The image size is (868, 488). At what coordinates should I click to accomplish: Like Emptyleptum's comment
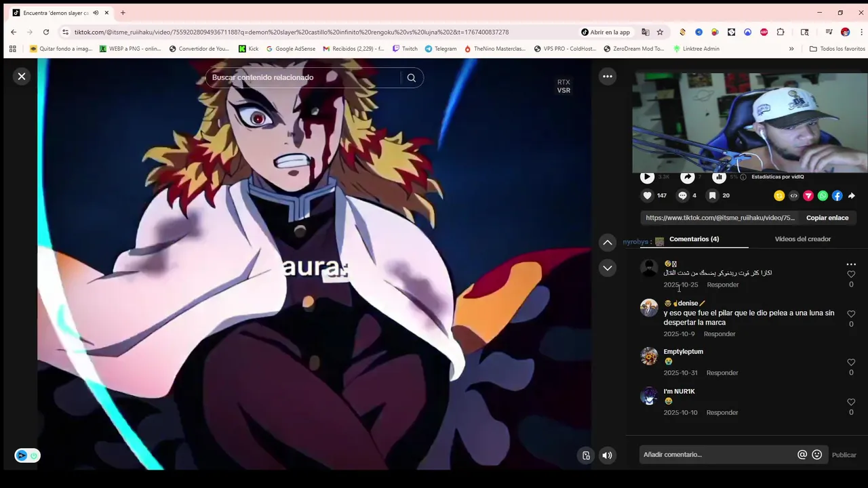click(851, 363)
